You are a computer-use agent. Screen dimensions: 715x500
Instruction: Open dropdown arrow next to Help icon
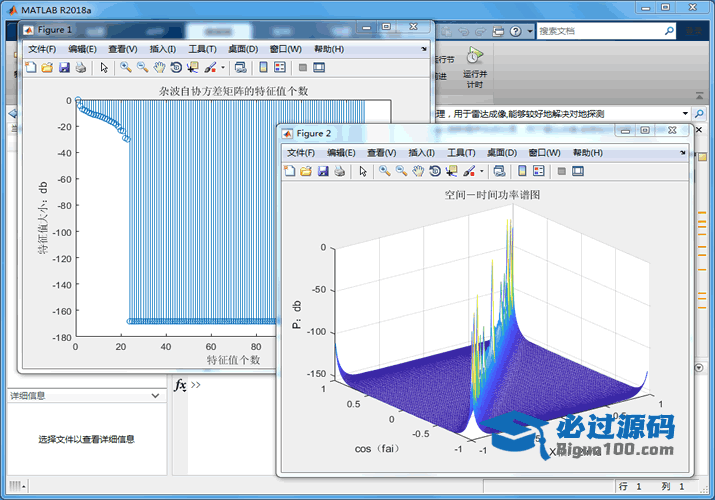(530, 31)
